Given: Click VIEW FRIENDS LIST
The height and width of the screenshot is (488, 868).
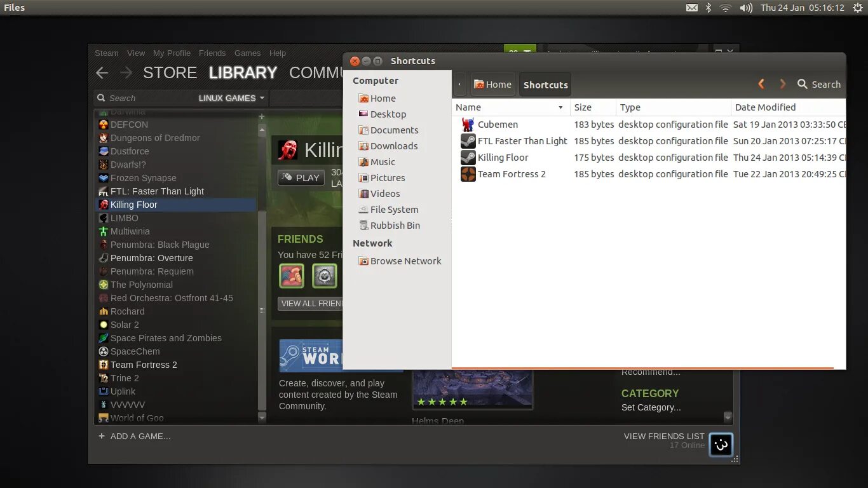Looking at the screenshot, I should pyautogui.click(x=664, y=436).
